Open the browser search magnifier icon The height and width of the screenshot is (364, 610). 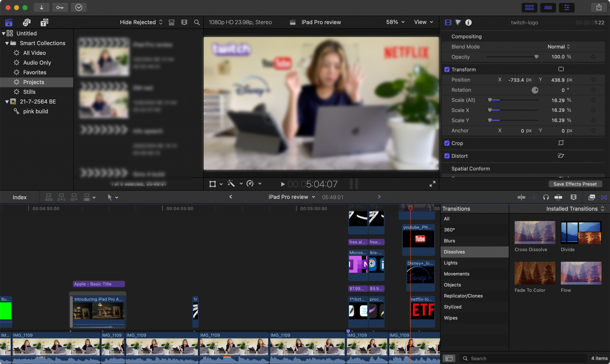pyautogui.click(x=197, y=22)
